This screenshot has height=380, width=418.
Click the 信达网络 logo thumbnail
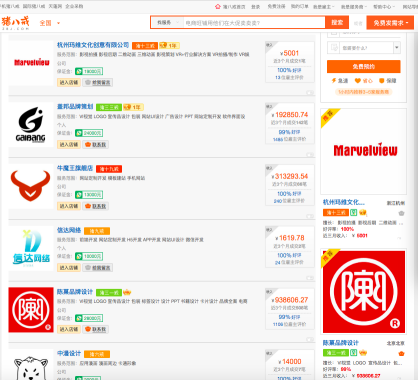pos(31,248)
